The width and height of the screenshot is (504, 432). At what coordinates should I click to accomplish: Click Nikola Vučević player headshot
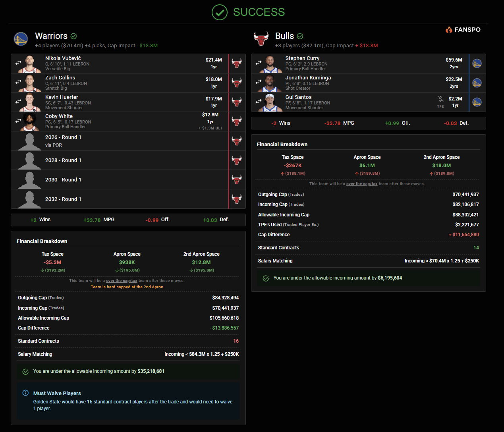click(29, 64)
